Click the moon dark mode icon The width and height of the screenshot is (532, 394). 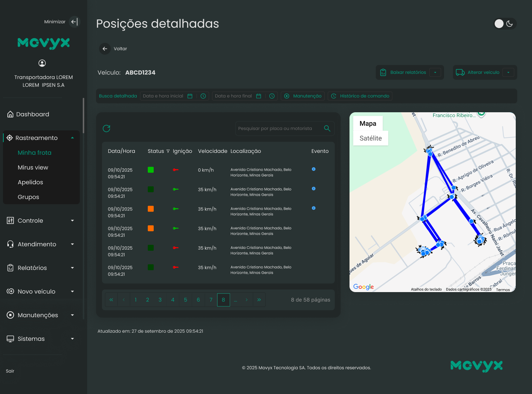pos(509,24)
